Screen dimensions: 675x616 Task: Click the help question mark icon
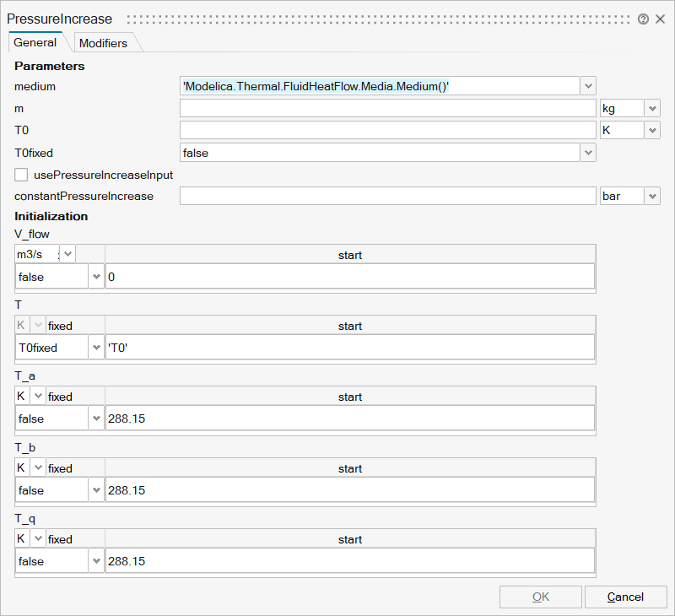pyautogui.click(x=644, y=19)
